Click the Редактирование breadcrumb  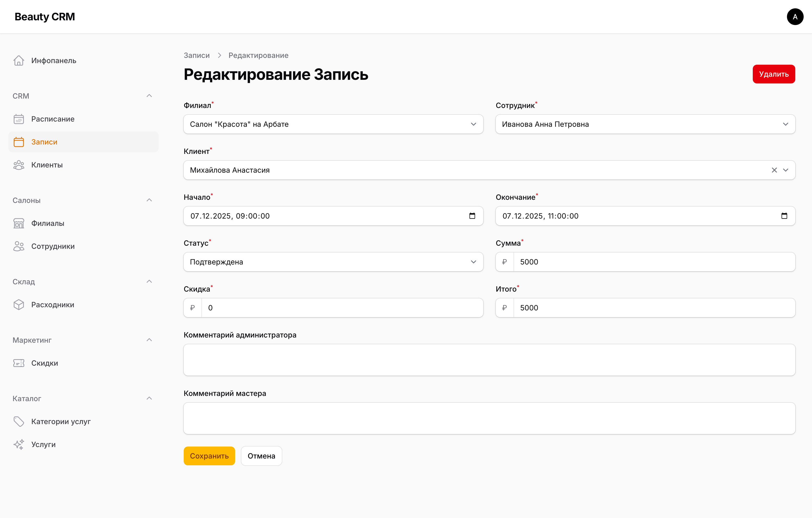[x=258, y=55]
